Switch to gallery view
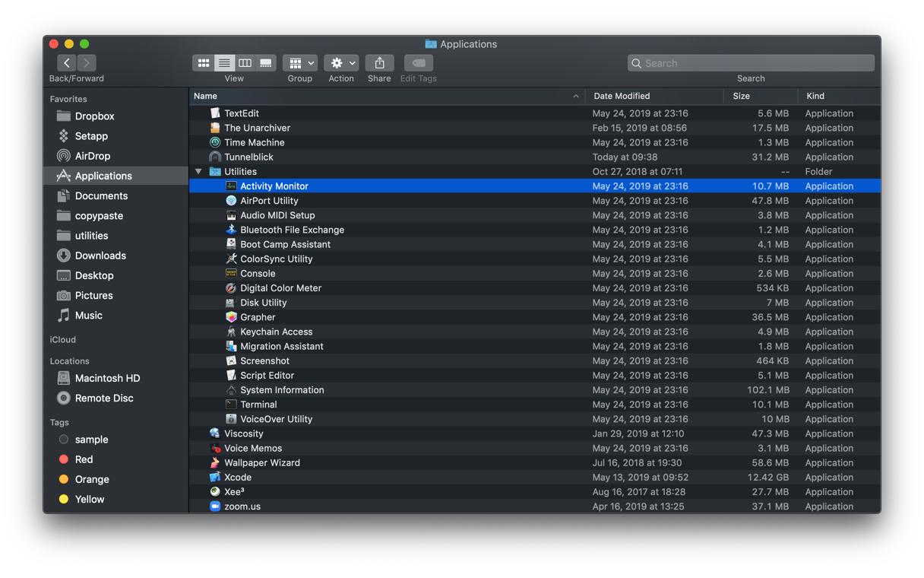Image resolution: width=924 pixels, height=578 pixels. pos(266,63)
